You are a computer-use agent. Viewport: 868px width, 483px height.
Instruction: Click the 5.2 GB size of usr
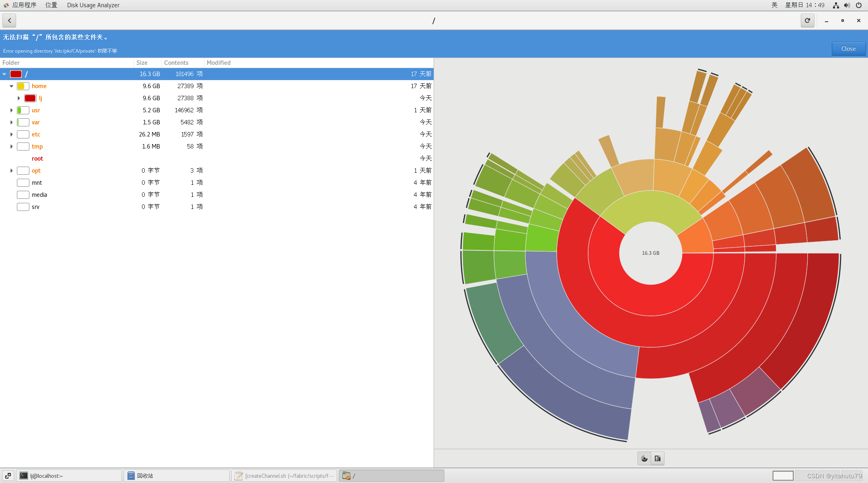151,110
